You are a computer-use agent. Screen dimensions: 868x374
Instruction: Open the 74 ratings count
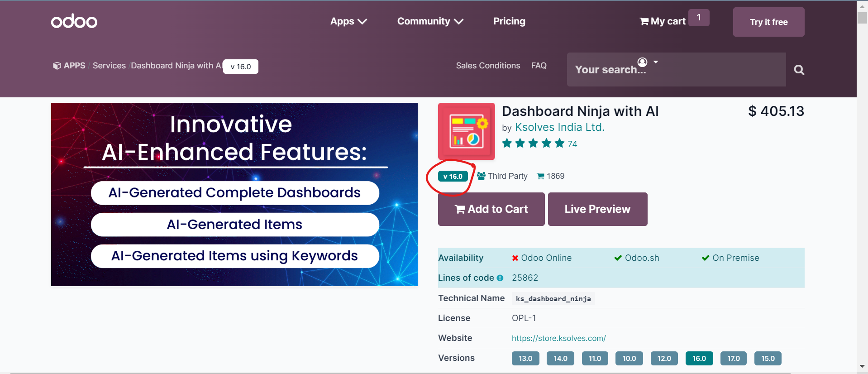pos(572,144)
